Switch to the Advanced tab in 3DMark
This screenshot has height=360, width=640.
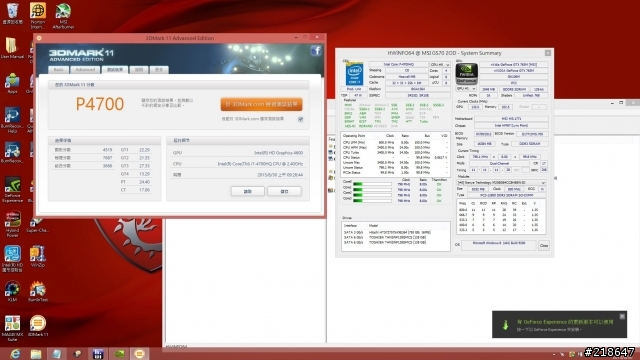click(85, 70)
